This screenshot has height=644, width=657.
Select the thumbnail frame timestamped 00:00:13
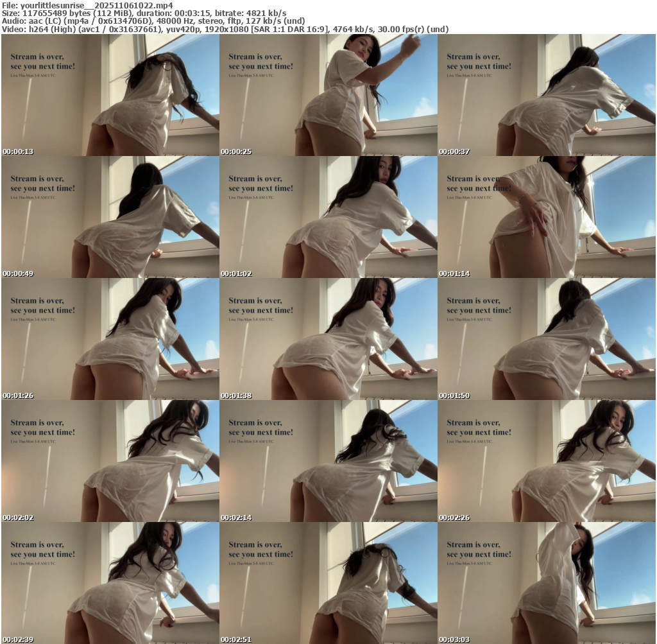[x=110, y=95]
